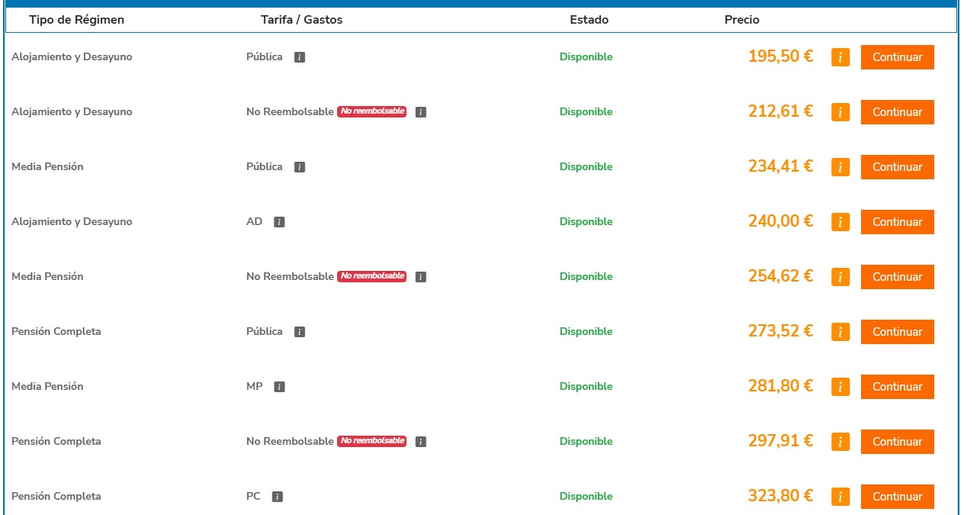Click gray info icon next to AD rate
The width and height of the screenshot is (980, 515).
279,222
